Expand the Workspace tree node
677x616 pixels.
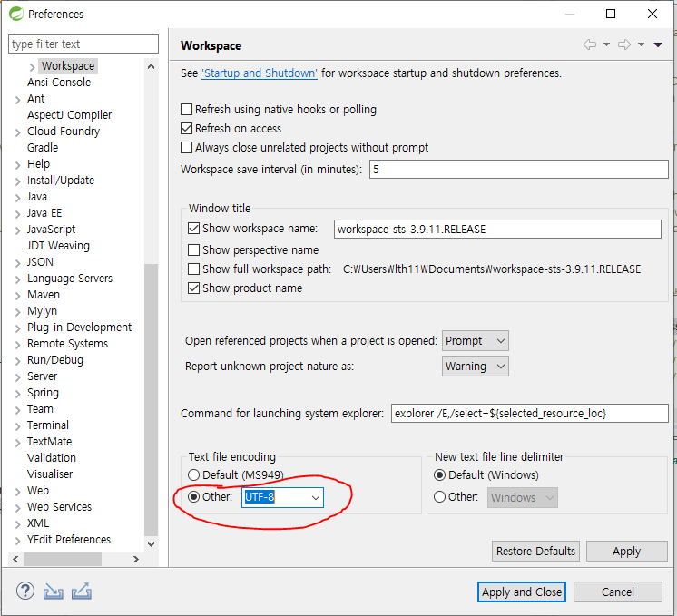(x=33, y=67)
